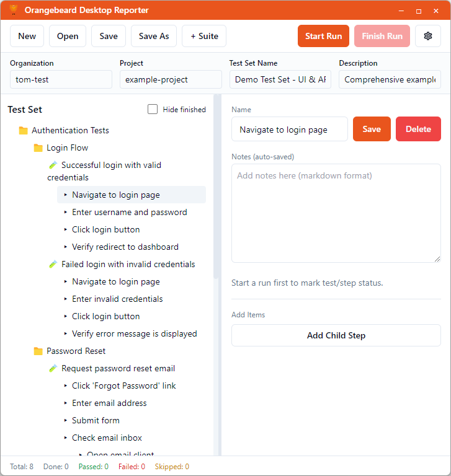The height and width of the screenshot is (476, 451).
Task: Toggle the Hide finished checkbox
Action: tap(153, 110)
